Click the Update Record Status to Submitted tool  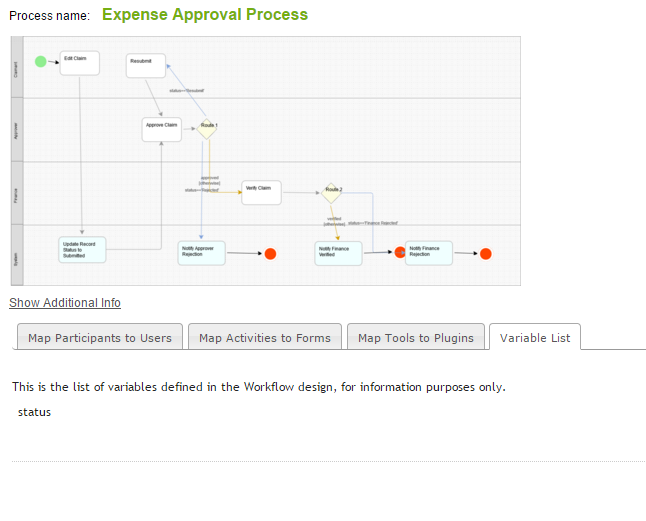pos(82,250)
